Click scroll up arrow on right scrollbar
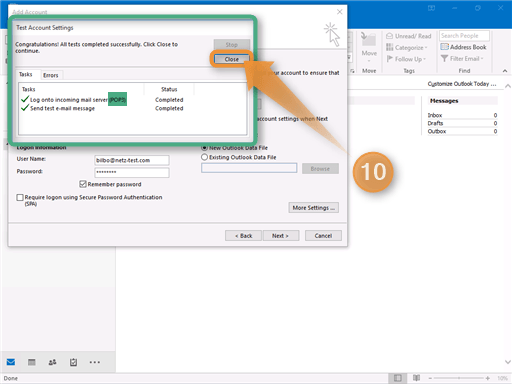This screenshot has width=512, height=384. [x=508, y=86]
